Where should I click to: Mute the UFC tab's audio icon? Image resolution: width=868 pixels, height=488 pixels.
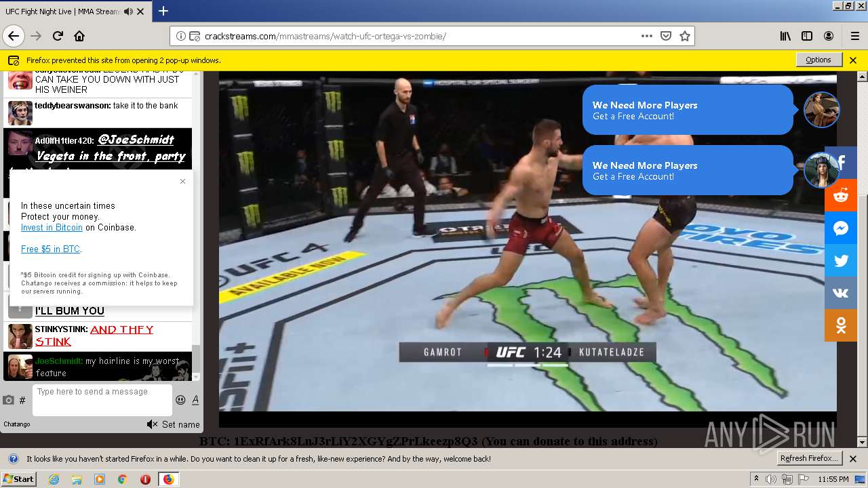click(128, 12)
